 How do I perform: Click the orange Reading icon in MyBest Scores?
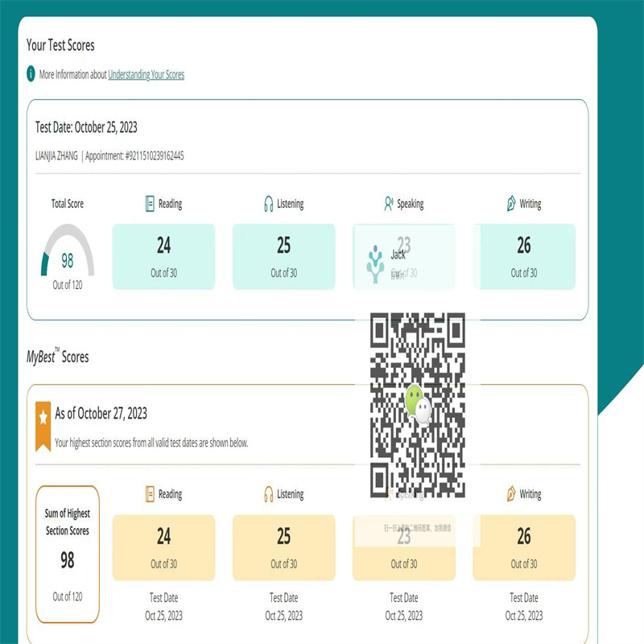(150, 494)
